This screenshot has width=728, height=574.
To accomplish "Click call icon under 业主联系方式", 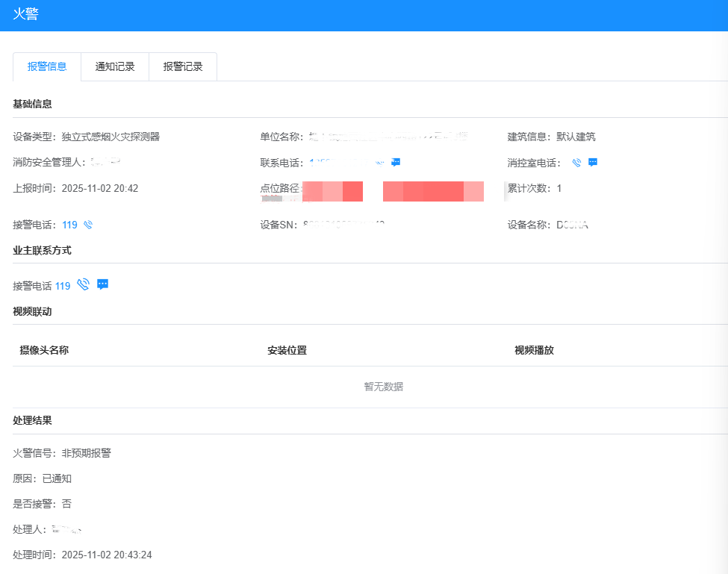I will pos(83,284).
